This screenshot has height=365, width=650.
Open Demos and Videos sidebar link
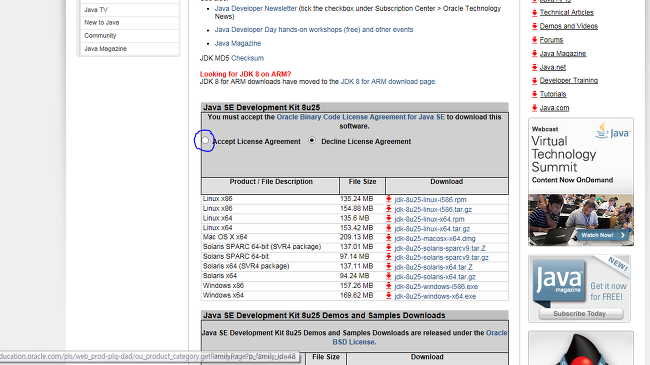pos(569,26)
